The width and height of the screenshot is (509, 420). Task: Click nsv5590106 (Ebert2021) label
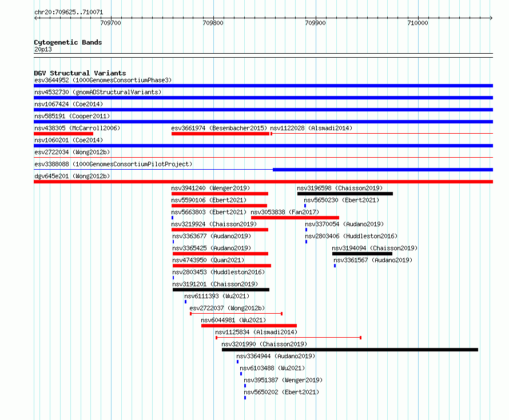[209, 200]
